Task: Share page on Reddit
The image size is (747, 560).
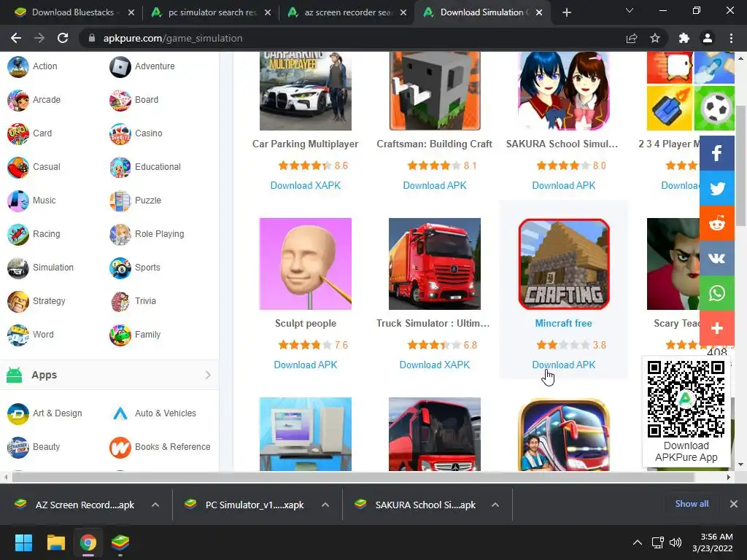Action: pos(717,223)
